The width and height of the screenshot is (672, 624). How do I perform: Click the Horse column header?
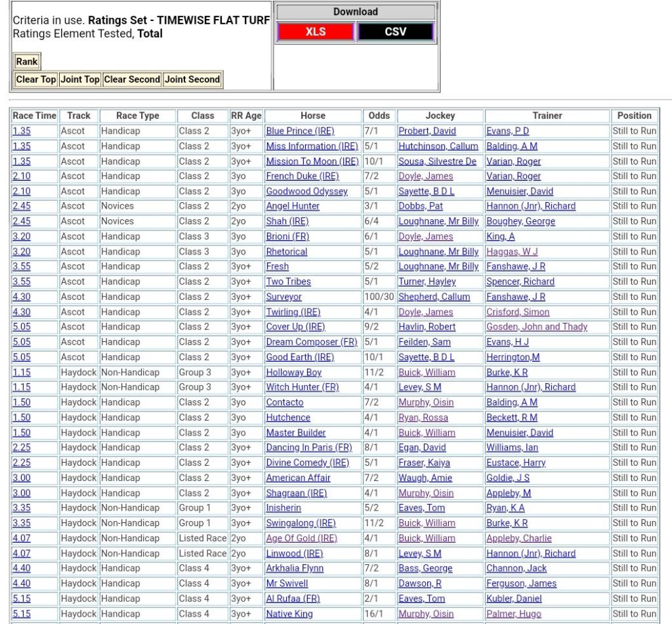(312, 115)
